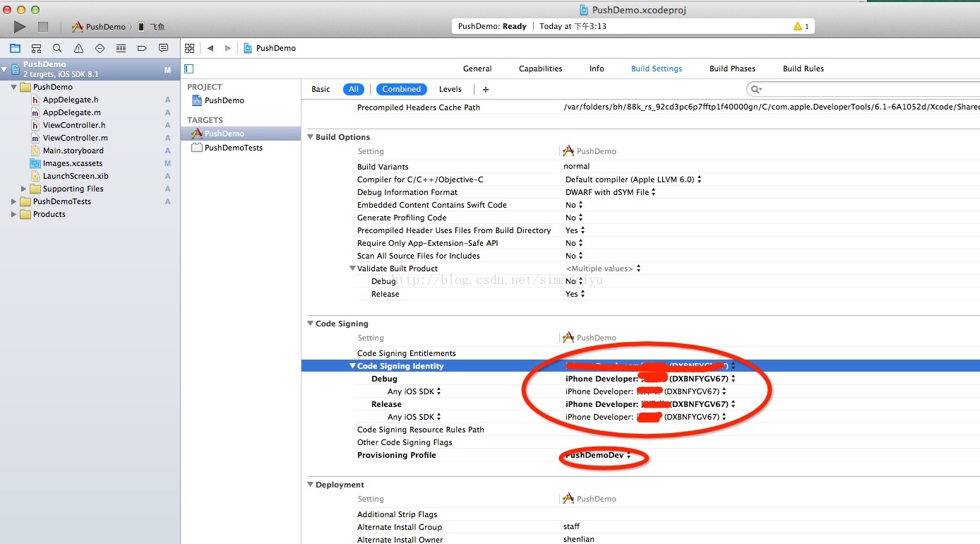Open Debug Information Format dropdown

point(611,192)
